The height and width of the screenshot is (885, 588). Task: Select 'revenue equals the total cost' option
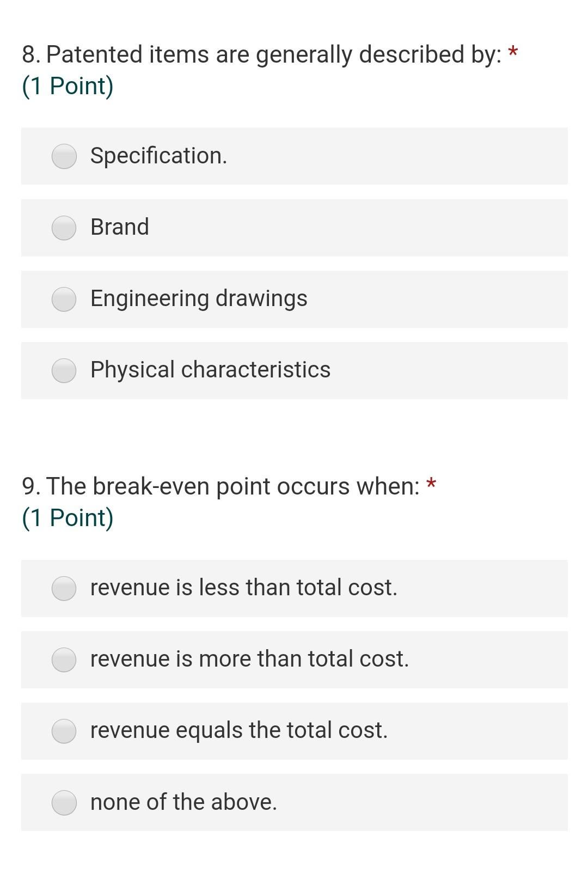click(x=64, y=731)
